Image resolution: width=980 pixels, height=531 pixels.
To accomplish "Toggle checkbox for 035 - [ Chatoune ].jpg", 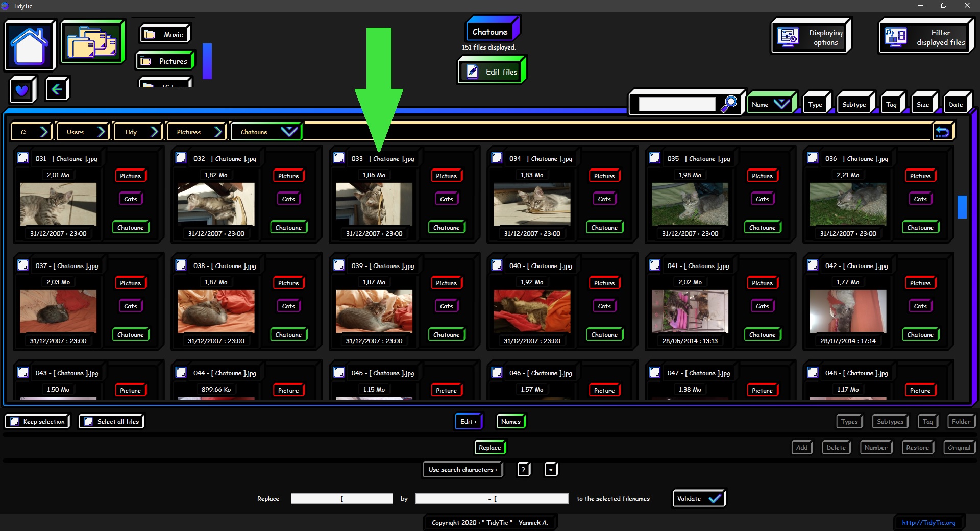I will (x=655, y=158).
